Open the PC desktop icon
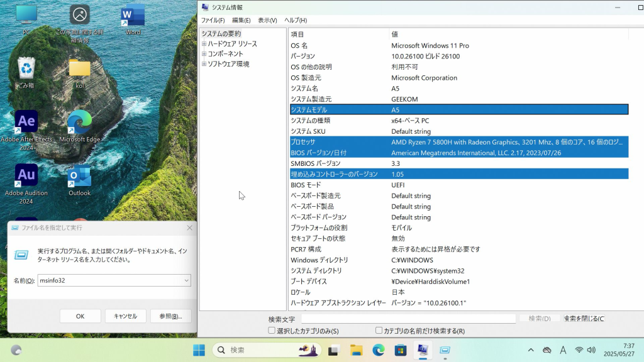The height and width of the screenshot is (362, 644). pyautogui.click(x=26, y=18)
